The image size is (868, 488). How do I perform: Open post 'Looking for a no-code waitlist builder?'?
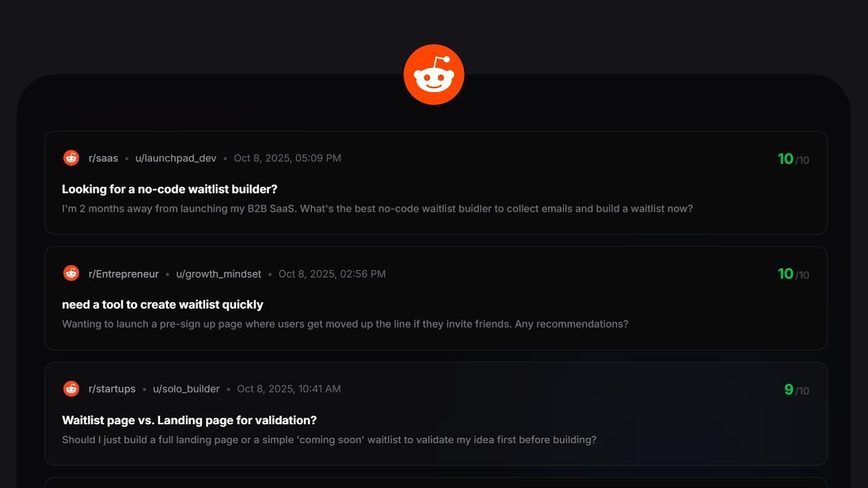(170, 189)
